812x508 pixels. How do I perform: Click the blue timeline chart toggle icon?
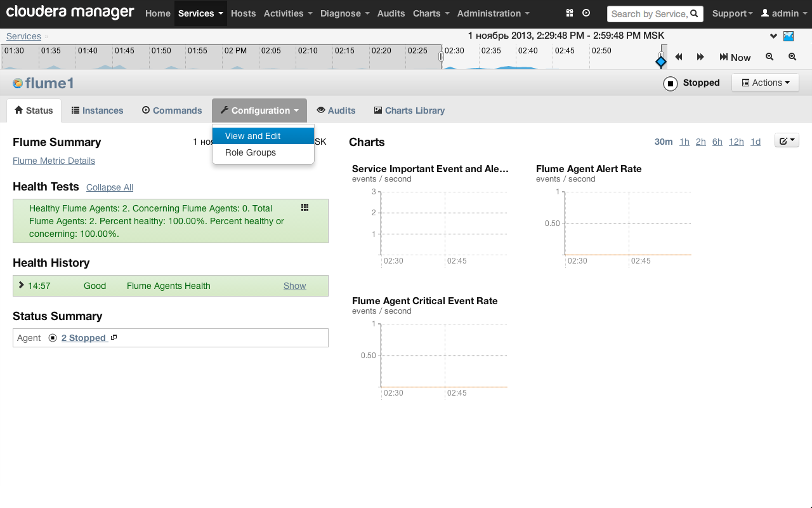(789, 36)
